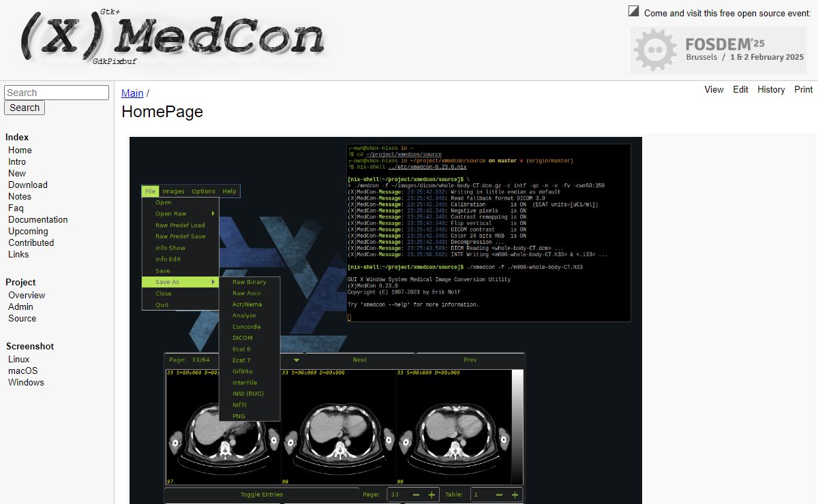Image resolution: width=818 pixels, height=504 pixels.
Task: Open the Project Overview link
Action: click(27, 295)
